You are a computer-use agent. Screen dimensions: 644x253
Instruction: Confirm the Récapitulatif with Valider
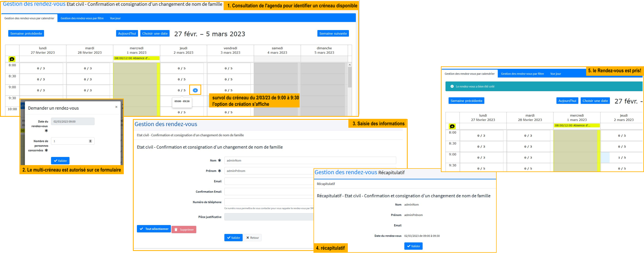[413, 246]
